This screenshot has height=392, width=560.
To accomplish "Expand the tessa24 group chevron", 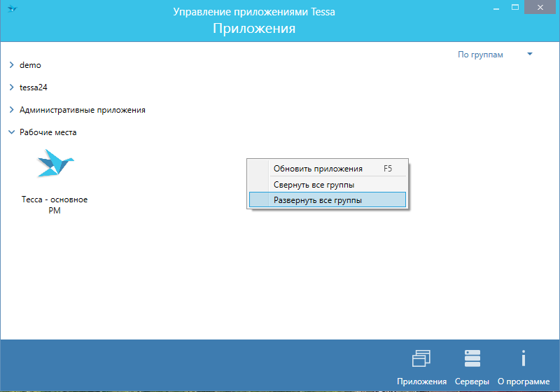I will [11, 87].
